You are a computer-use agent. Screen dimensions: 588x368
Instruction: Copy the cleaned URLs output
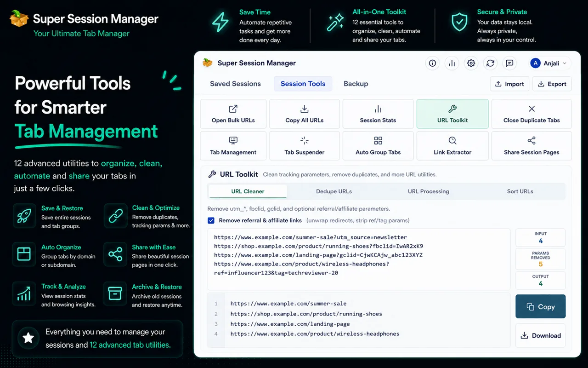tap(541, 307)
